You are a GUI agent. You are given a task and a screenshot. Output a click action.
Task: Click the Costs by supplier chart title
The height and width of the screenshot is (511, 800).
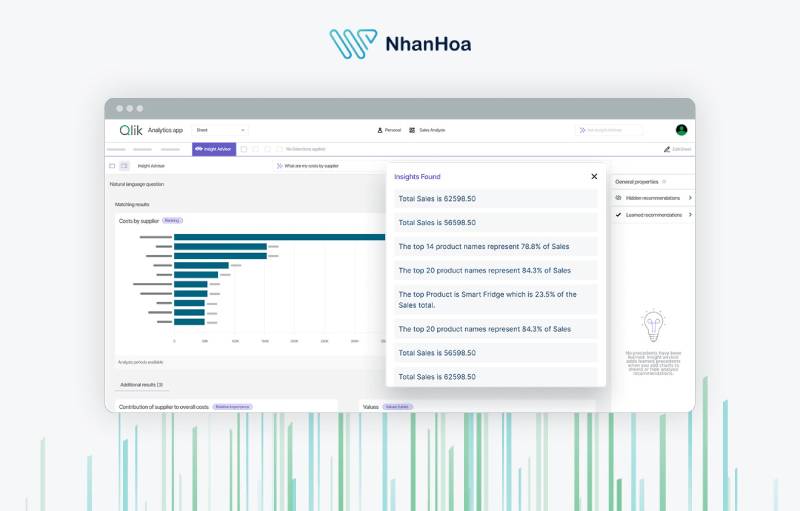(139, 221)
